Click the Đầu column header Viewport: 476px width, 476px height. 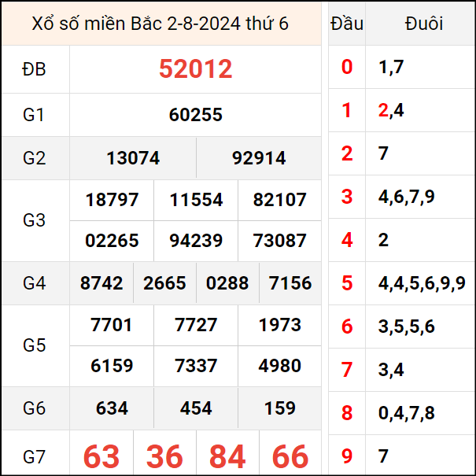347,24
